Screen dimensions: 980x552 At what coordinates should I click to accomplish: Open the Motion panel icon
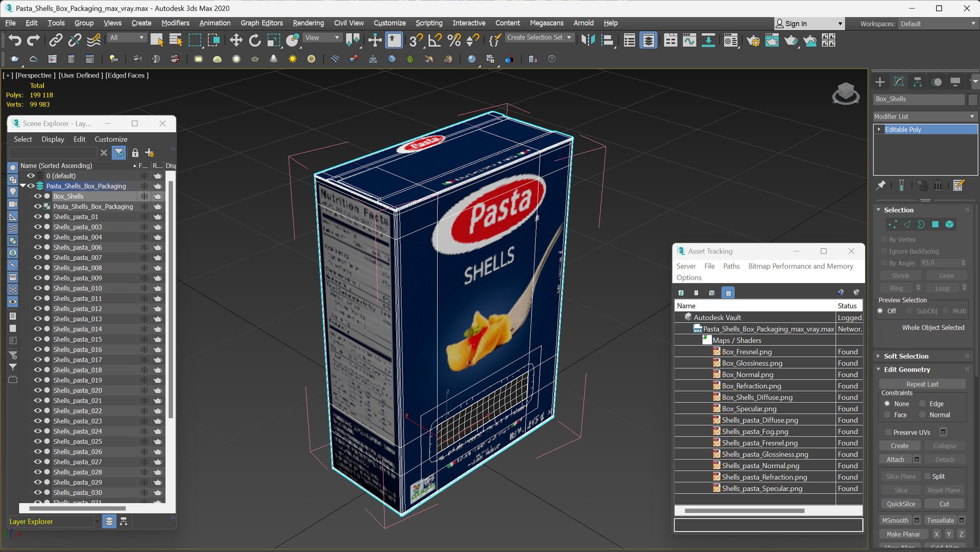pyautogui.click(x=937, y=82)
